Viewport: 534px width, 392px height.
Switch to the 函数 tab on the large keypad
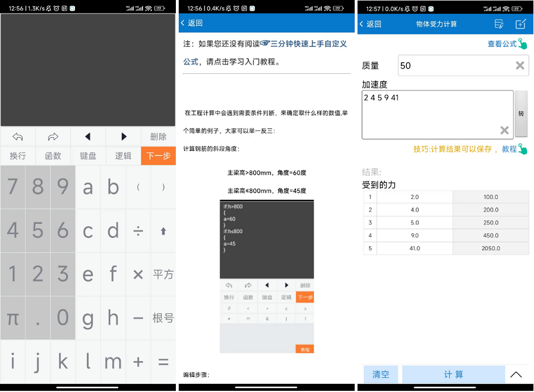tap(53, 156)
